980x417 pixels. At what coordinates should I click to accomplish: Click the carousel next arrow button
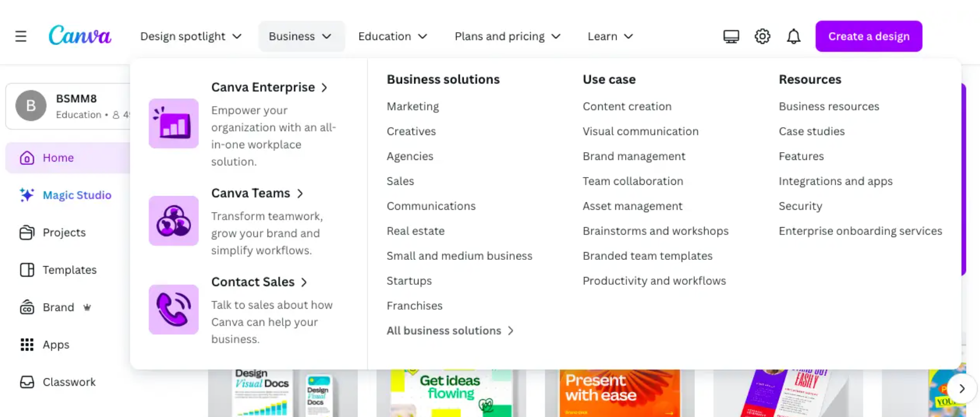coord(962,389)
